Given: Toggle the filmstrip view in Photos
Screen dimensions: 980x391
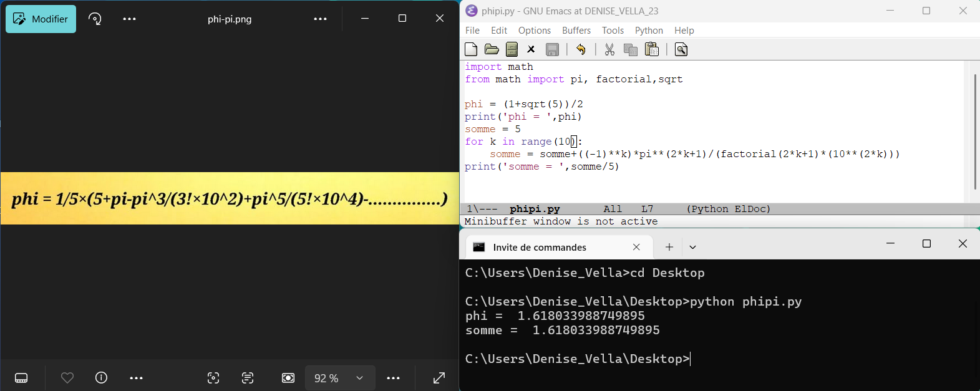Looking at the screenshot, I should pyautogui.click(x=21, y=378).
